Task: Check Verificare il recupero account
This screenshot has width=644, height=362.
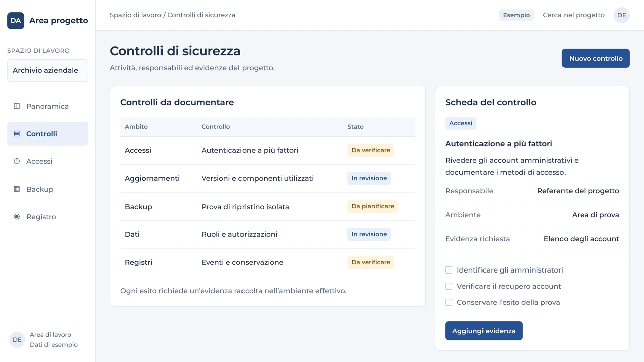Action: pyautogui.click(x=449, y=286)
